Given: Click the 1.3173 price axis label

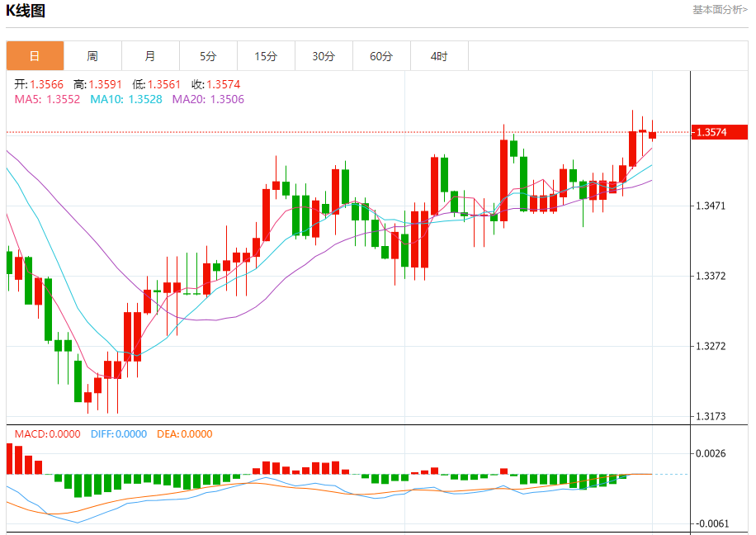Looking at the screenshot, I should pyautogui.click(x=711, y=416).
